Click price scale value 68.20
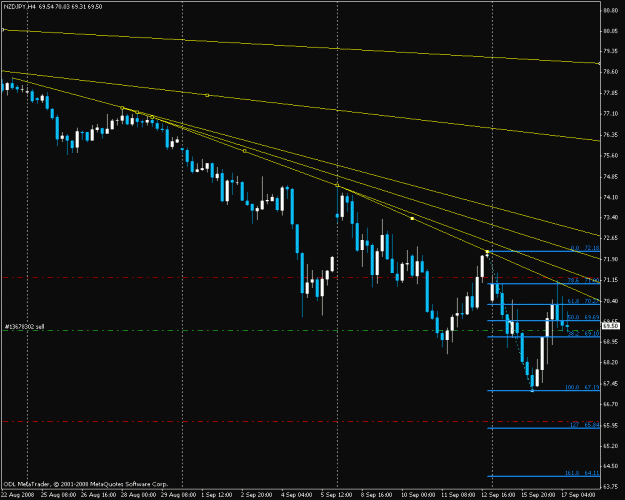 611,362
